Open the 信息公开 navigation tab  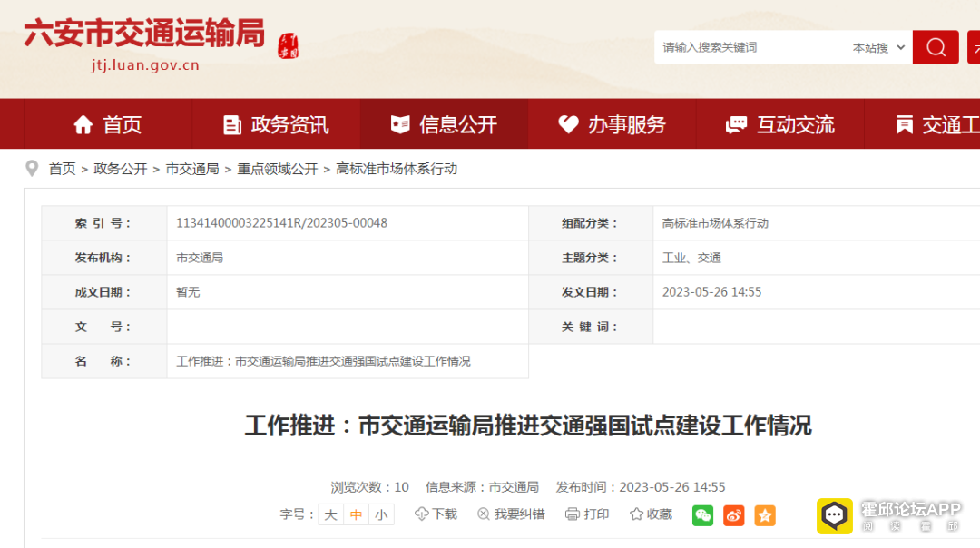pos(444,124)
